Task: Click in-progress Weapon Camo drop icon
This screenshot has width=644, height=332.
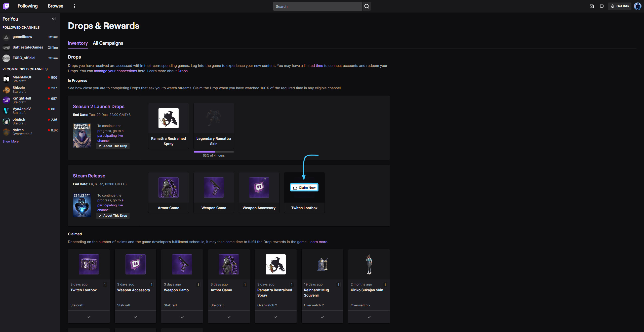Action: (214, 187)
